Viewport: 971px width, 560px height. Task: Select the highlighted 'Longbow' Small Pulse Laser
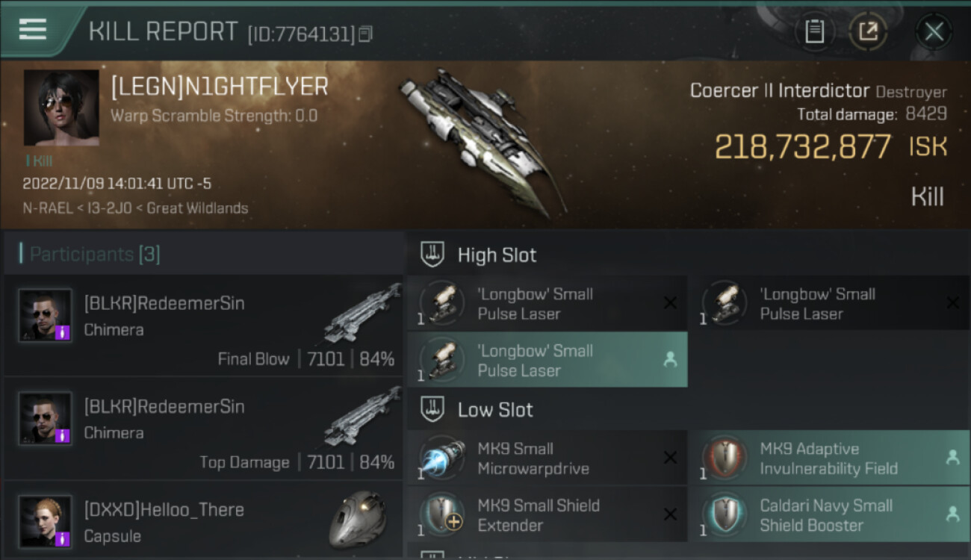pyautogui.click(x=547, y=360)
